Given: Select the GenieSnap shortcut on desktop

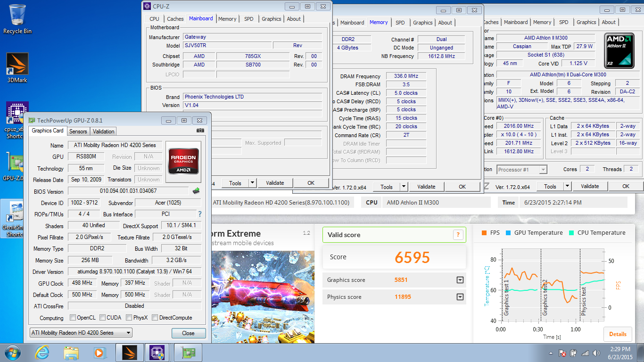Looking at the screenshot, I should [13, 218].
